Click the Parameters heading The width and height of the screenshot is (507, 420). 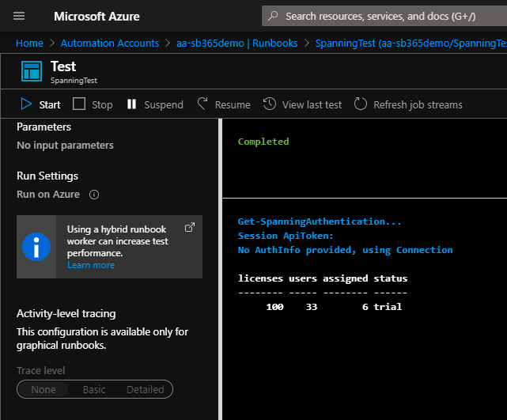[44, 127]
